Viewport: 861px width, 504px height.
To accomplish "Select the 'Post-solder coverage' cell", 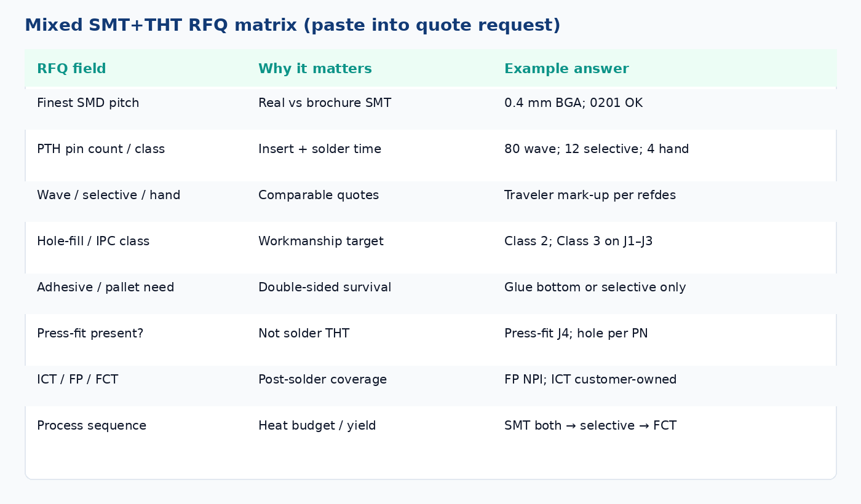I will (x=322, y=380).
